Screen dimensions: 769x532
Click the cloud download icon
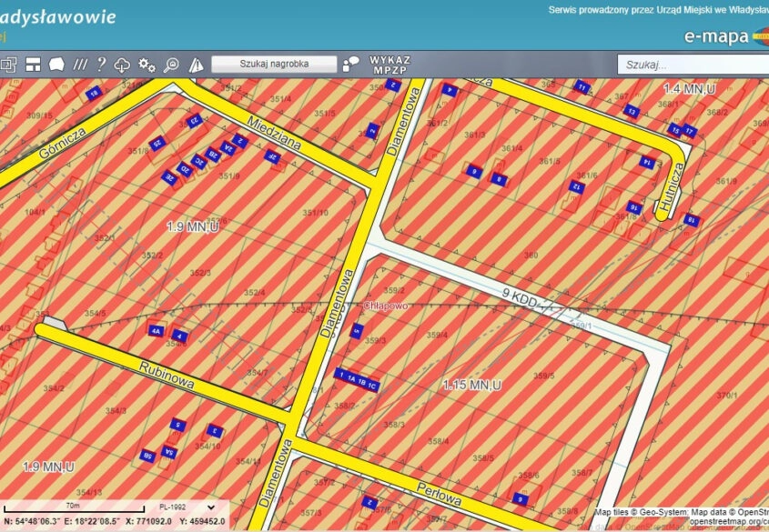tap(123, 65)
